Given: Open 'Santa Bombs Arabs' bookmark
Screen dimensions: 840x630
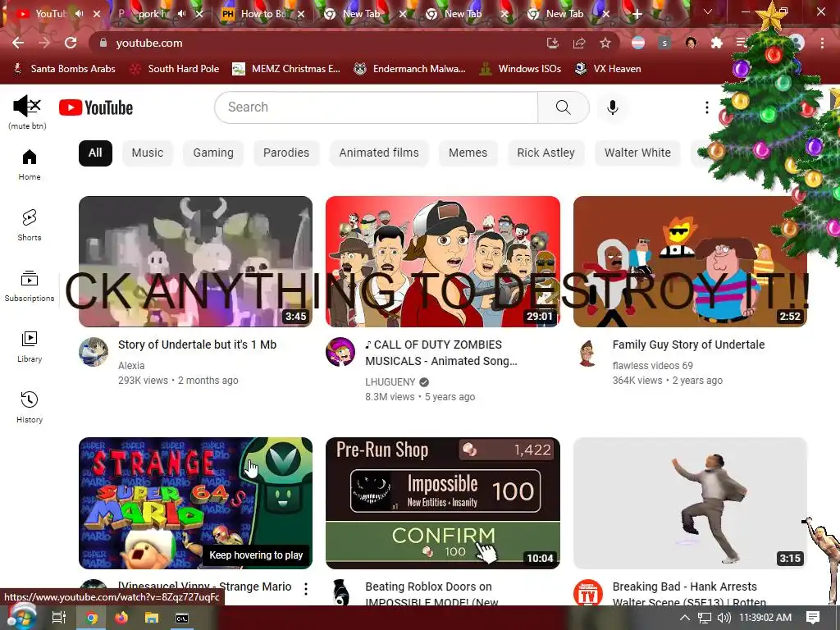Looking at the screenshot, I should click(64, 69).
